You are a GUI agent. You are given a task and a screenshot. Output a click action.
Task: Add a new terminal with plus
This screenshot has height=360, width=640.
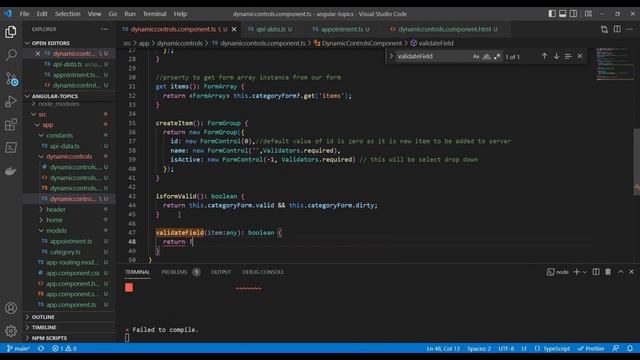(577, 272)
